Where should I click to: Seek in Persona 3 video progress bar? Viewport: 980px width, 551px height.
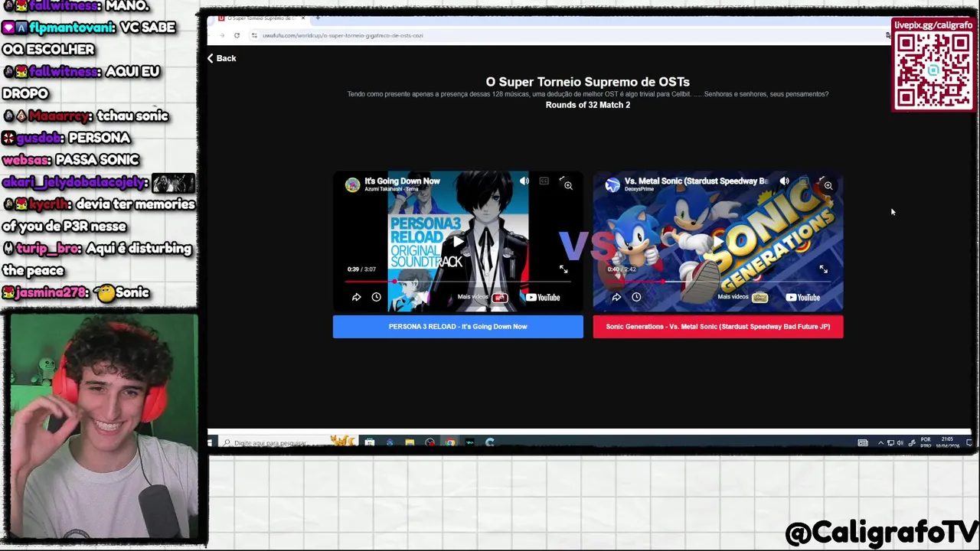click(x=458, y=282)
